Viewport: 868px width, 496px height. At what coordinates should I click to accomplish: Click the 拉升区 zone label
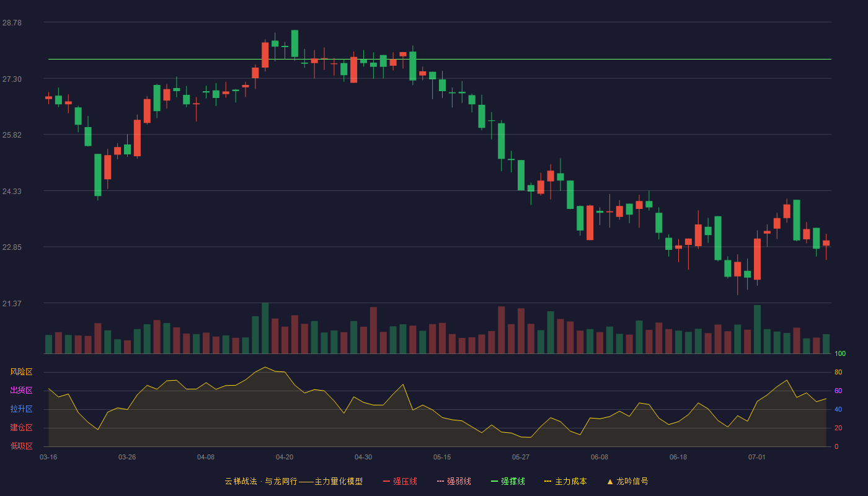21,409
